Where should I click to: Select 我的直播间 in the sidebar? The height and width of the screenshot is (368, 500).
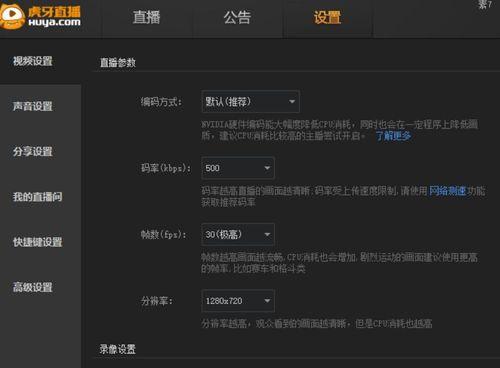click(x=37, y=197)
